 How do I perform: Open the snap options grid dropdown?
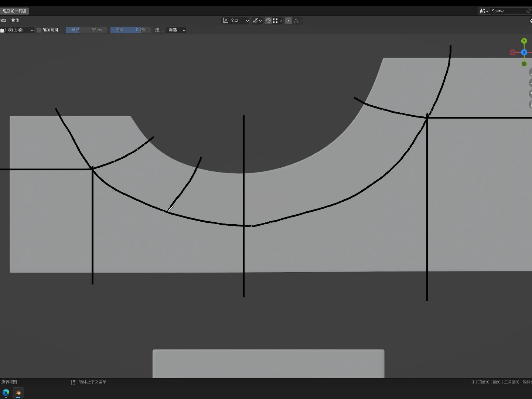[x=277, y=21]
